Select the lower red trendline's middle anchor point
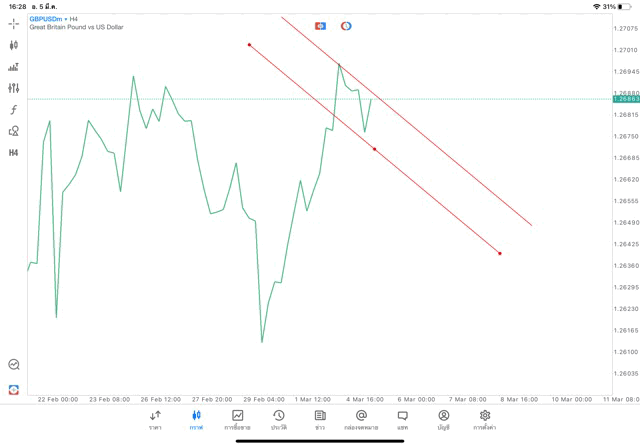The height and width of the screenshot is (447, 640). pyautogui.click(x=375, y=150)
